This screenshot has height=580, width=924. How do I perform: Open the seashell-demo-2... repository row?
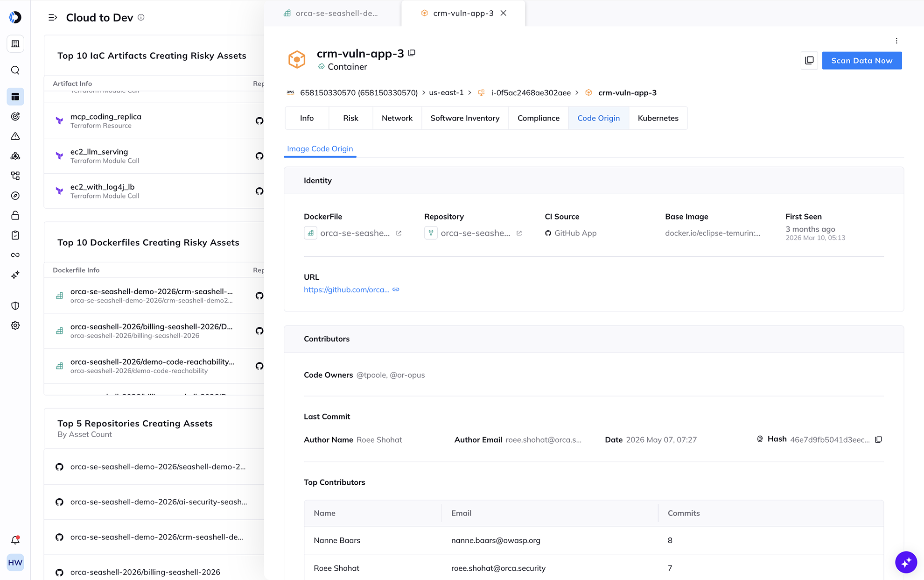(154, 467)
